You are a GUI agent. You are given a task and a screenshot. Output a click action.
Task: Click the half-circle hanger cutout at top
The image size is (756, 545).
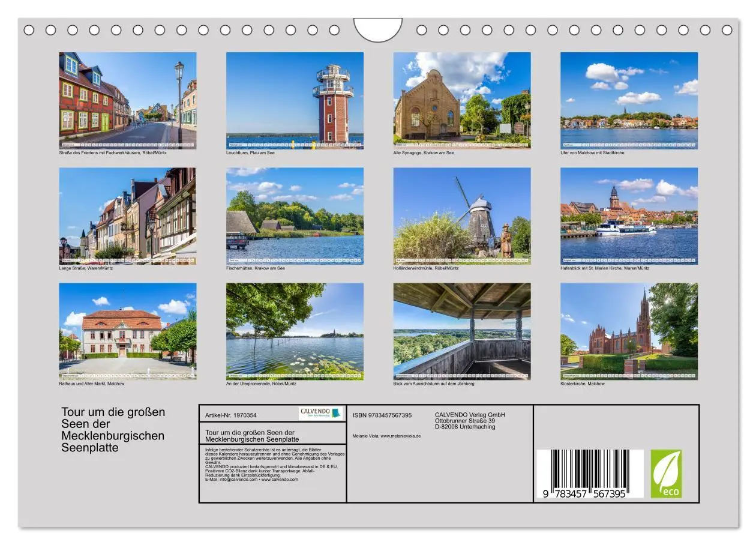(x=378, y=29)
